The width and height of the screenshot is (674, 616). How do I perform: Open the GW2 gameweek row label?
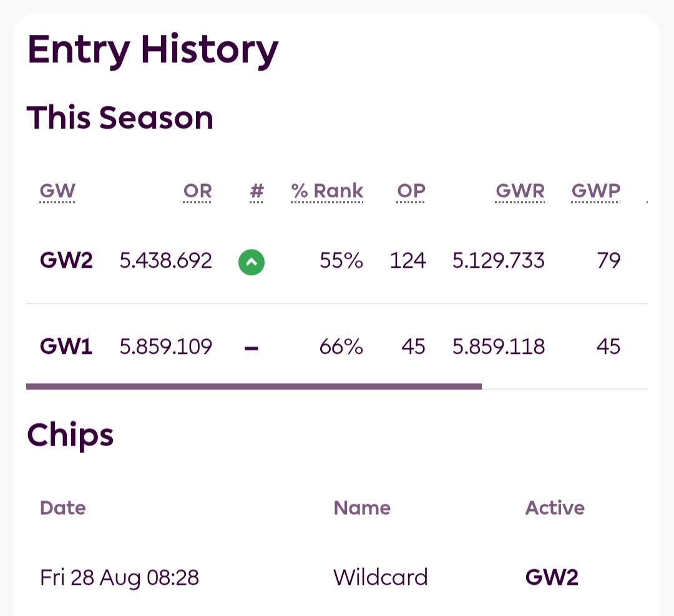66,260
